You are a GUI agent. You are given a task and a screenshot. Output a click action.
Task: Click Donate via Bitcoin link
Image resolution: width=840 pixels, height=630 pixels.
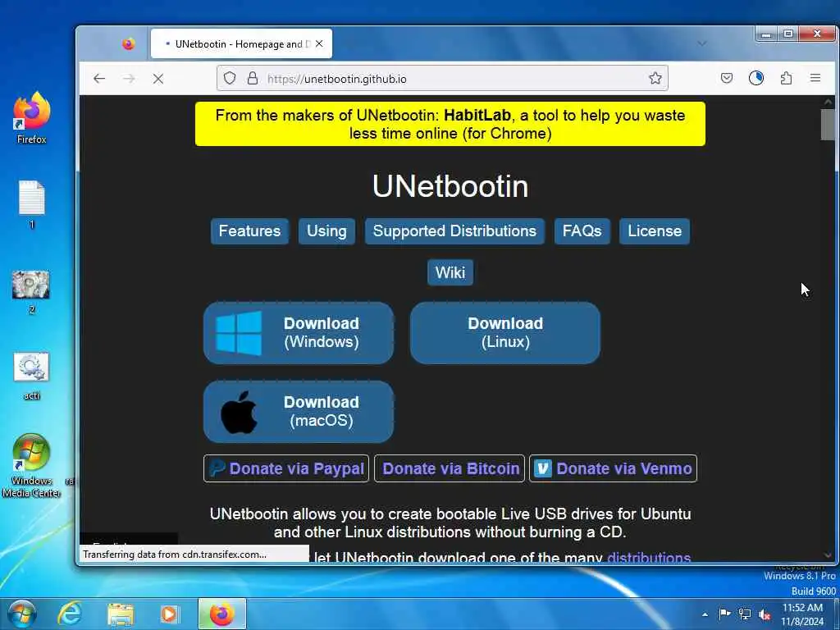(x=450, y=468)
